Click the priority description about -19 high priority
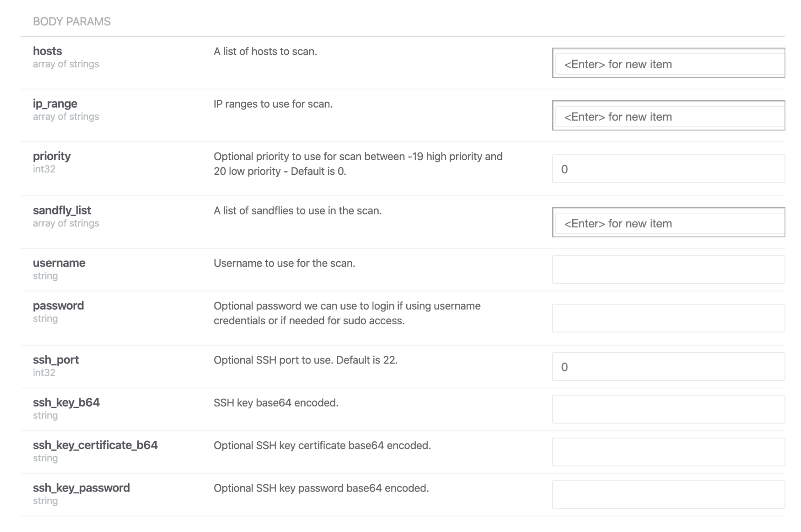This screenshot has width=801, height=532. click(358, 164)
